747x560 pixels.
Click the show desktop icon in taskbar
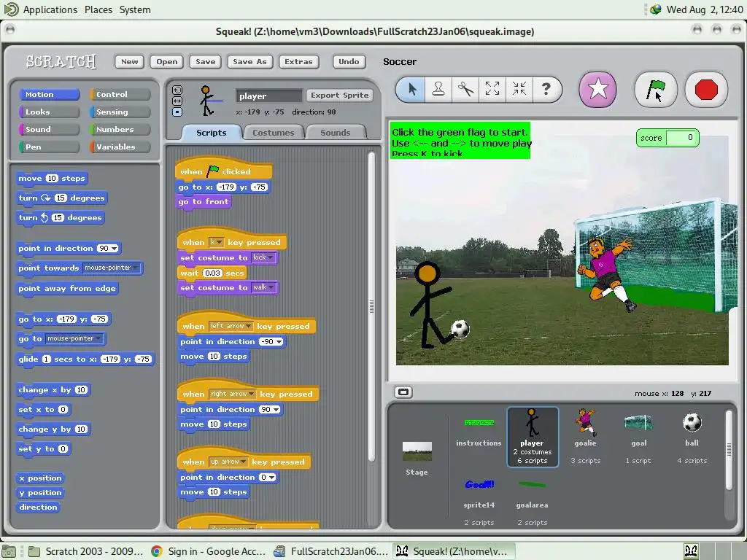pyautogui.click(x=9, y=551)
